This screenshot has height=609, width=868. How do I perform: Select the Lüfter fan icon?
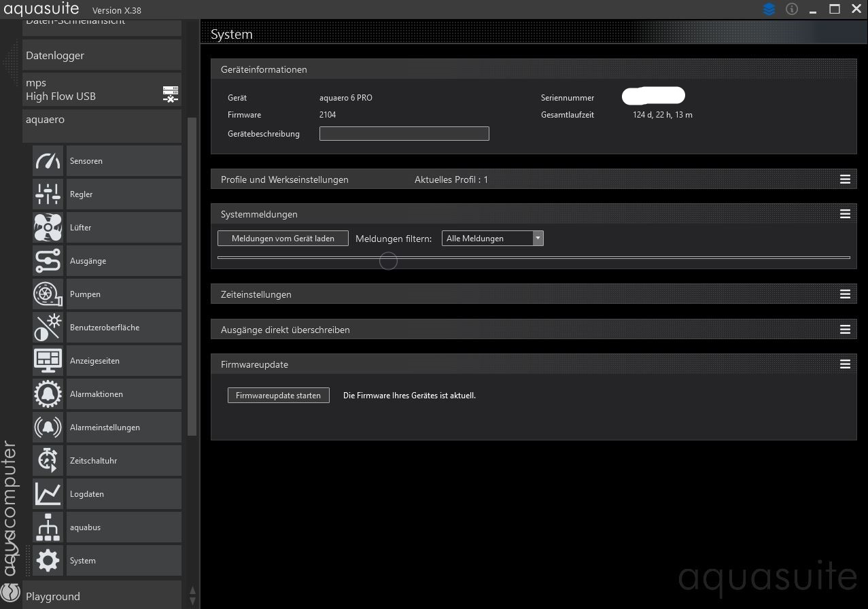click(48, 228)
